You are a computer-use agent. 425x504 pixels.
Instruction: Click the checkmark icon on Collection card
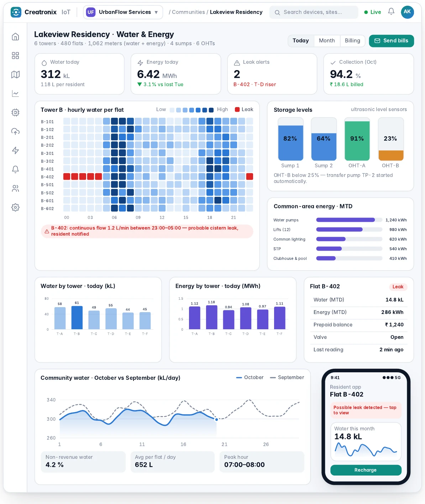tap(333, 63)
